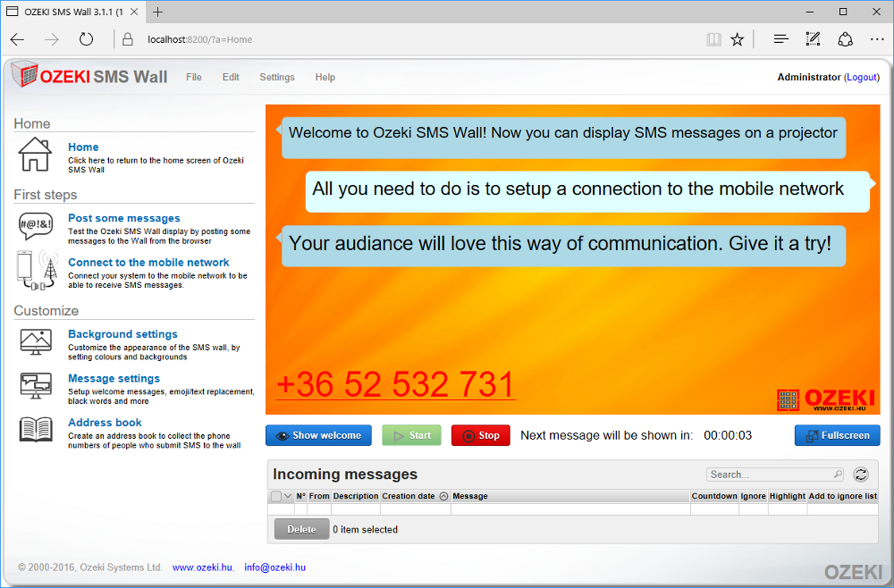Image resolution: width=894 pixels, height=588 pixels.
Task: Open the Settings menu
Action: tap(277, 78)
